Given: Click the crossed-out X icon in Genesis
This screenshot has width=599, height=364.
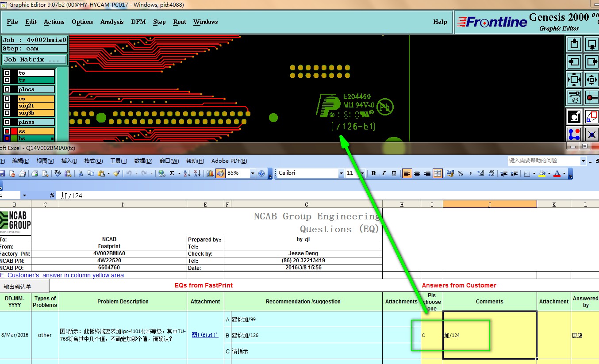Looking at the screenshot, I should pos(591,134).
